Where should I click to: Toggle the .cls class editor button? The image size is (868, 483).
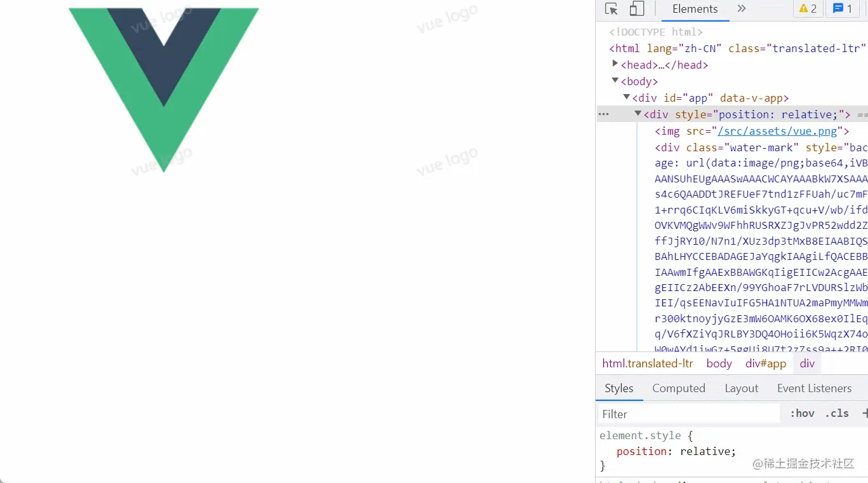(x=837, y=413)
